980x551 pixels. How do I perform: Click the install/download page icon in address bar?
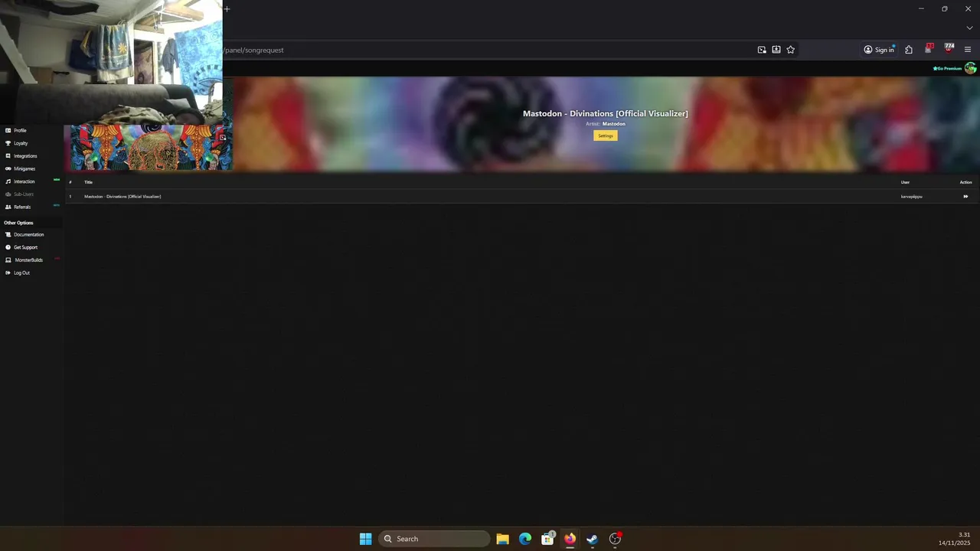pyautogui.click(x=776, y=50)
